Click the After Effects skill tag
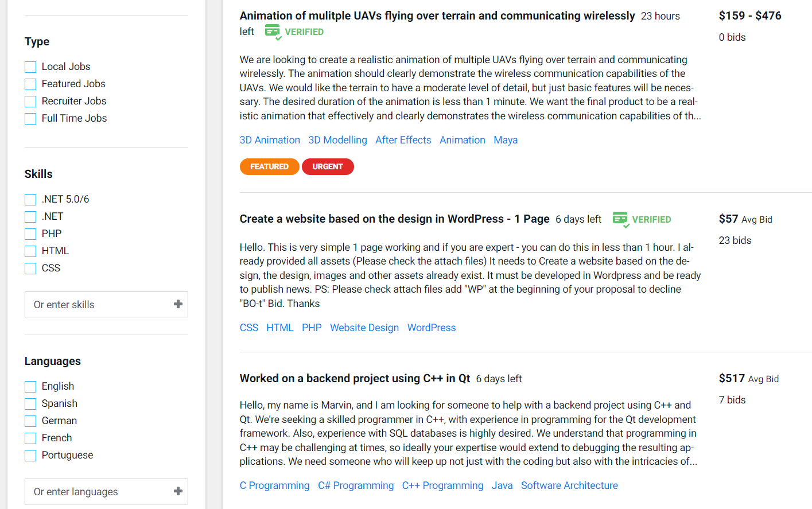This screenshot has height=509, width=812. (x=403, y=140)
